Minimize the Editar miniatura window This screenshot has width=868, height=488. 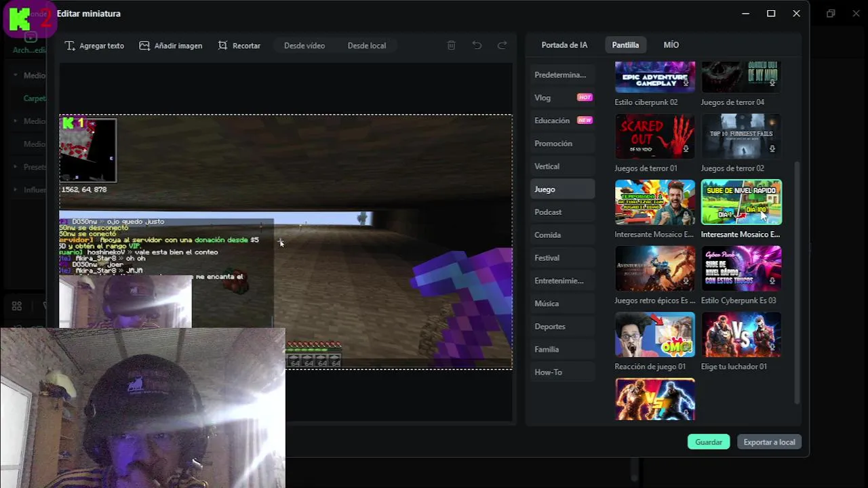click(x=745, y=14)
